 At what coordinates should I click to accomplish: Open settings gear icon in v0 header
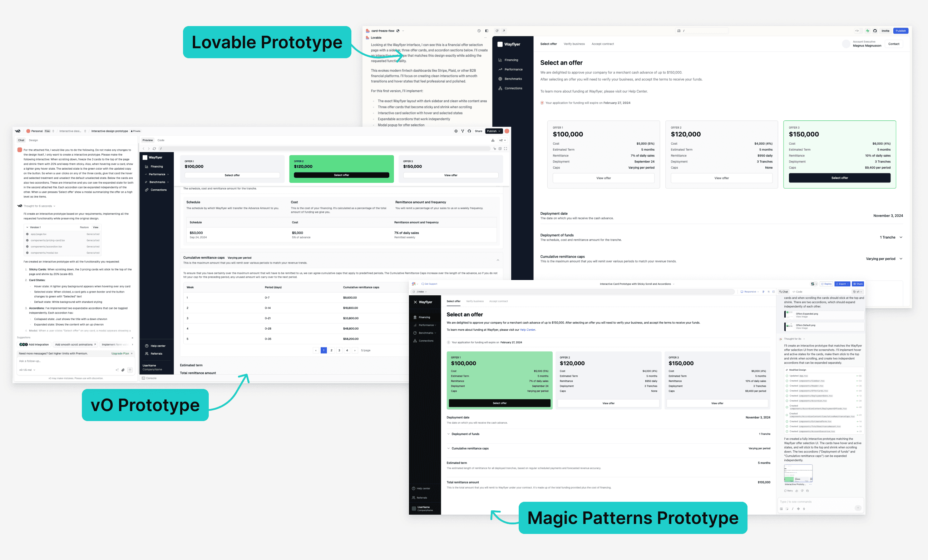456,131
